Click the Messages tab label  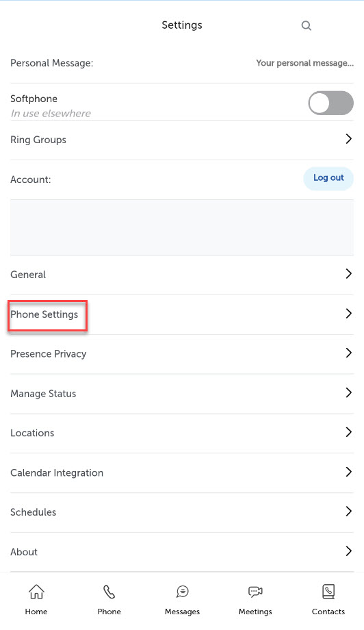[x=182, y=612]
